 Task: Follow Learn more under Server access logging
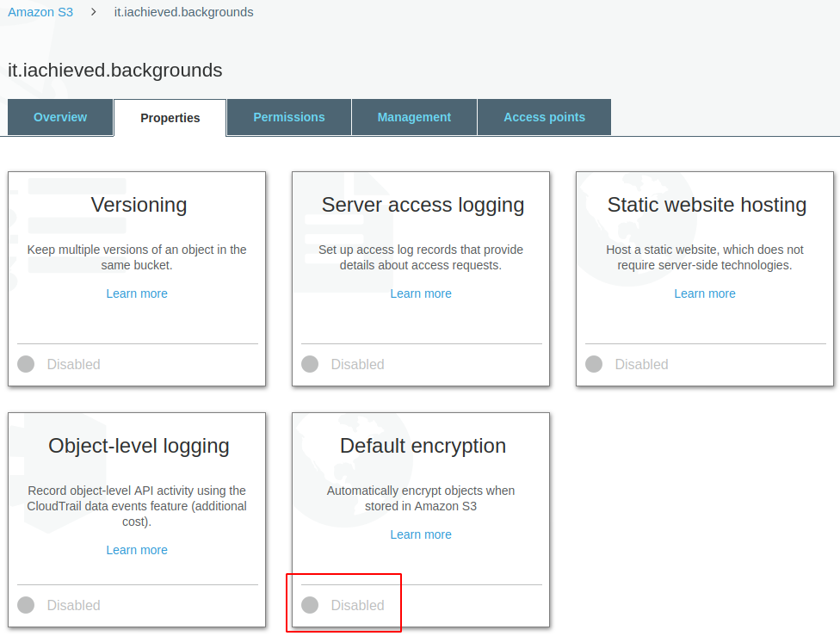[x=421, y=293]
